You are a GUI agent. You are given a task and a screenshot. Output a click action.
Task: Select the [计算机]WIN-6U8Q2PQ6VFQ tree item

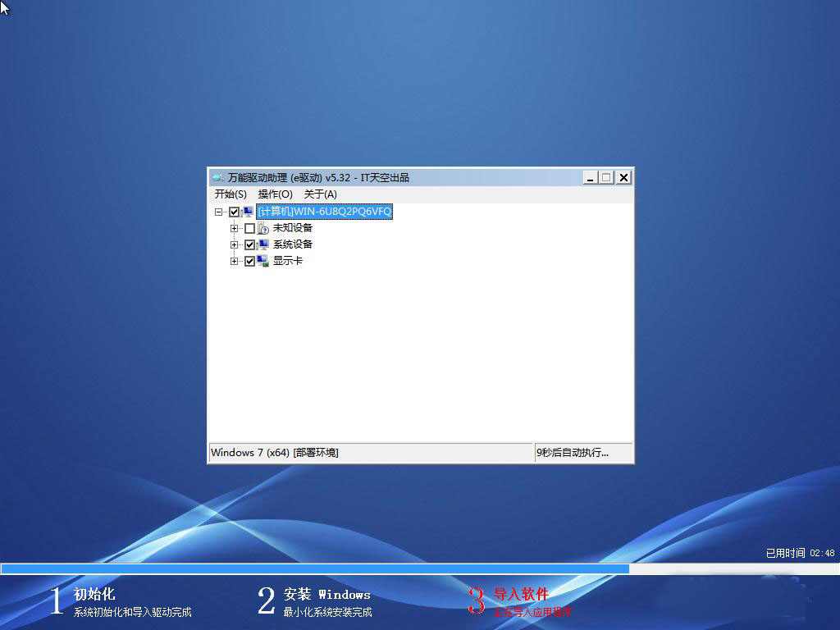point(325,212)
